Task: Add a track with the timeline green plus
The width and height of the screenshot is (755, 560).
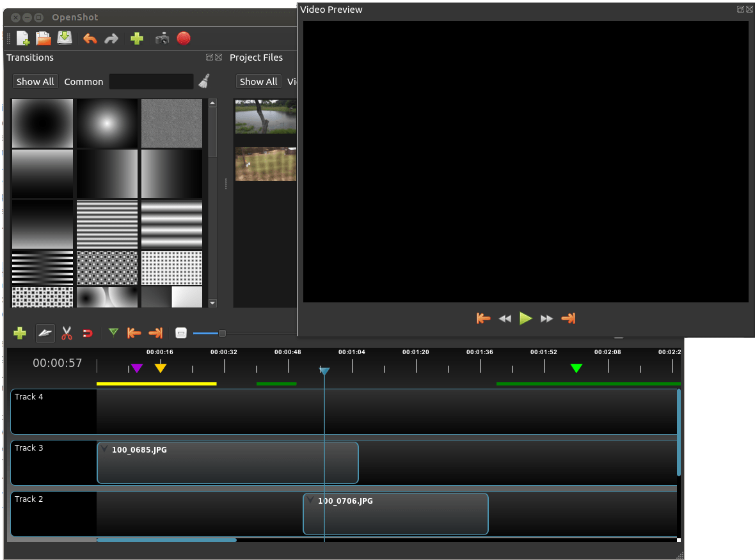Action: [20, 333]
